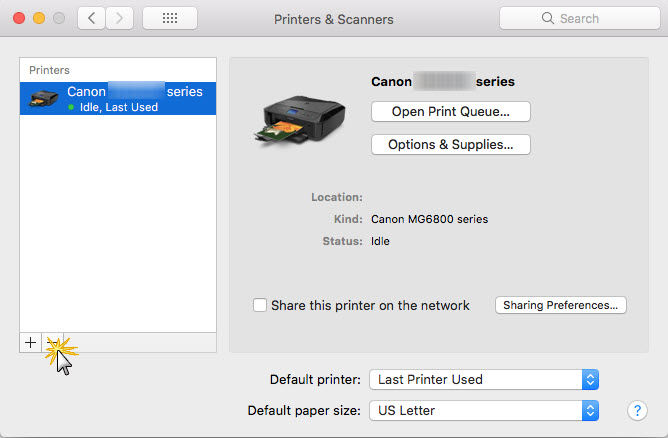Image resolution: width=668 pixels, height=438 pixels.
Task: Expand the Default paper size dropdown
Action: [x=484, y=410]
